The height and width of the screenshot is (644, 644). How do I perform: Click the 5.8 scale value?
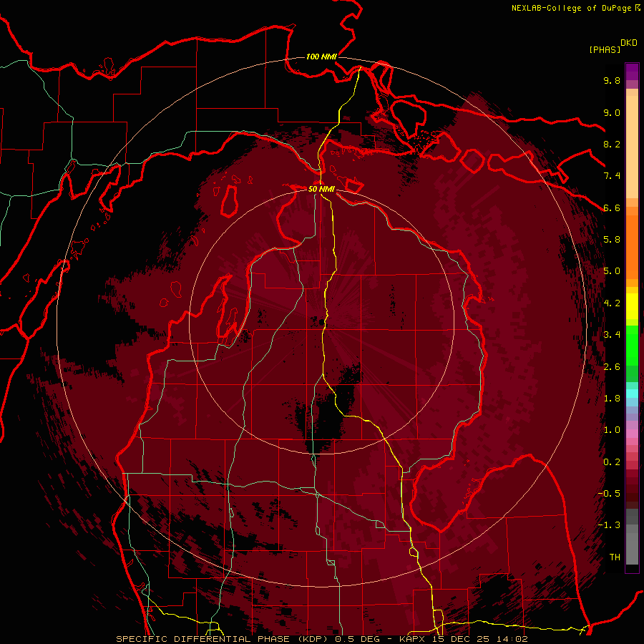pyautogui.click(x=612, y=240)
